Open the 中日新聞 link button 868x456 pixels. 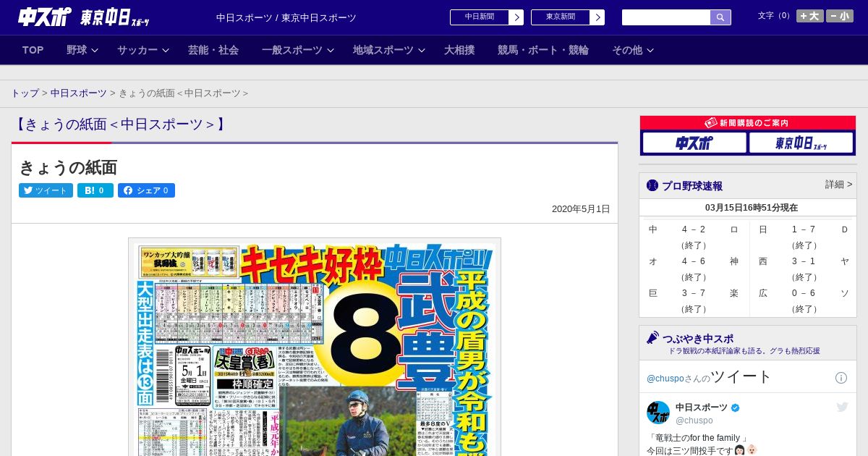click(x=480, y=17)
